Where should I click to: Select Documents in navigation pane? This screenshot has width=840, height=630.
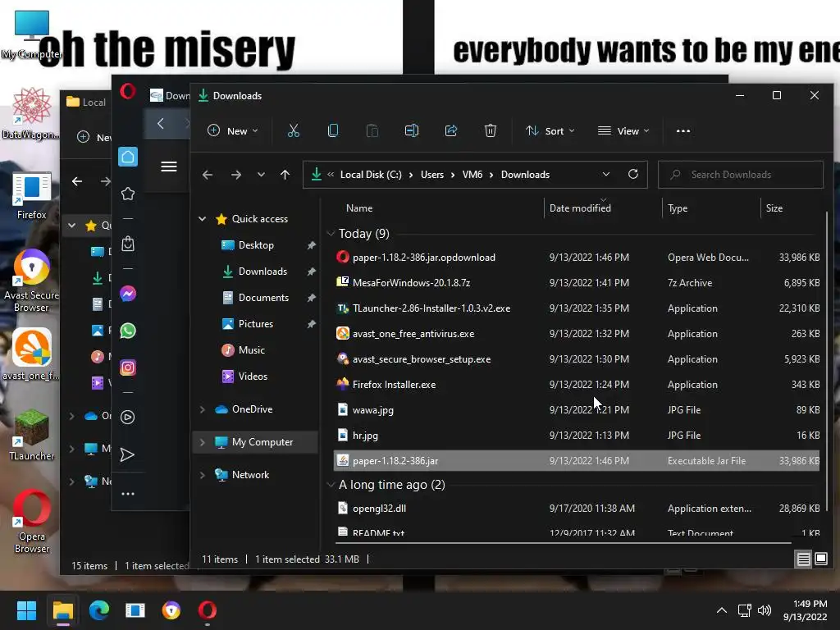click(x=263, y=297)
